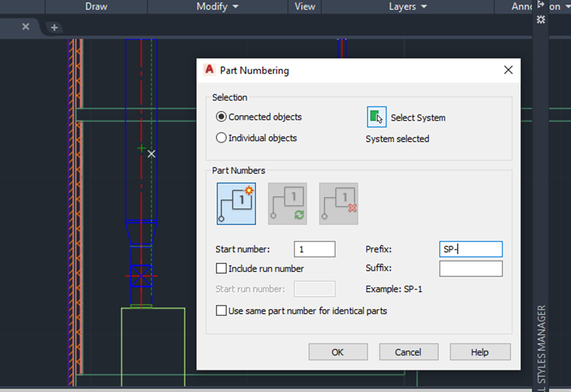Click the update part numbers icon
Viewport: 571px width, 392px height.
(x=288, y=204)
